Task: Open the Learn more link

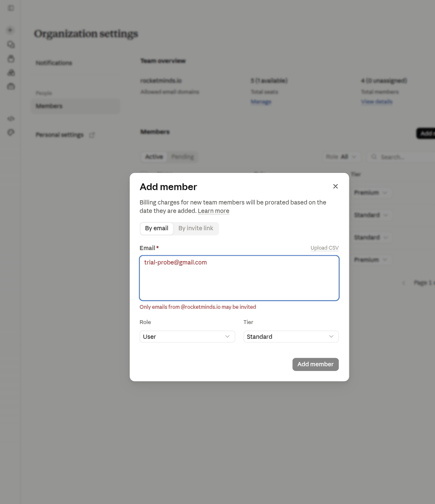Action: point(213,211)
